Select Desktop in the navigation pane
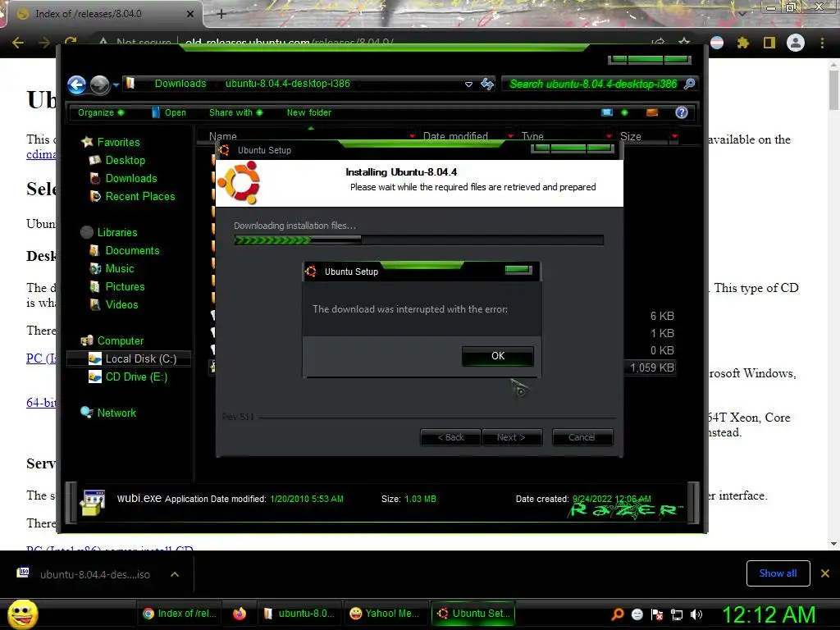This screenshot has width=840, height=630. [x=126, y=160]
